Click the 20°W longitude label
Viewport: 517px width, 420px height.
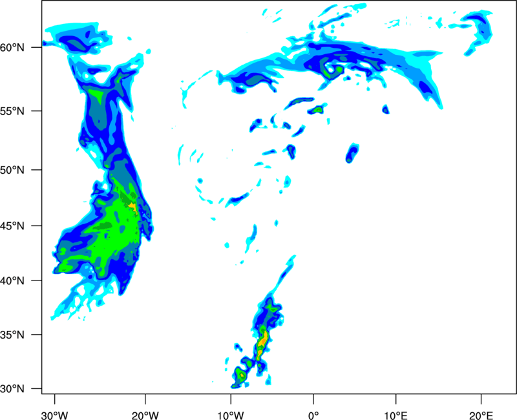tap(145, 415)
